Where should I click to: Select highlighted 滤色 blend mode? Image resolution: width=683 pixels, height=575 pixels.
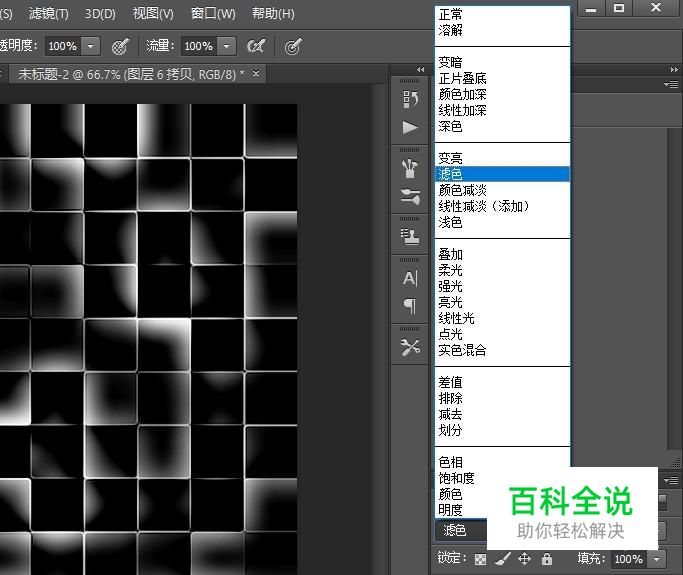point(502,174)
